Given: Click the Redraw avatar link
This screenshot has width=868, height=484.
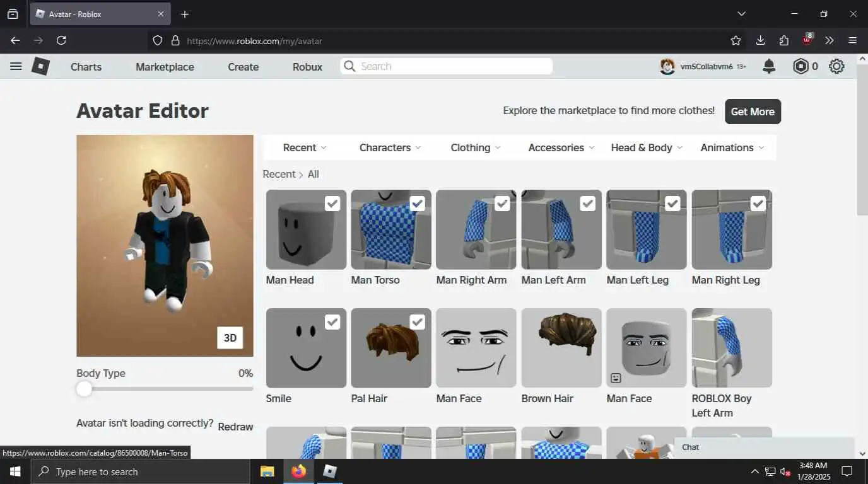Looking at the screenshot, I should point(235,427).
